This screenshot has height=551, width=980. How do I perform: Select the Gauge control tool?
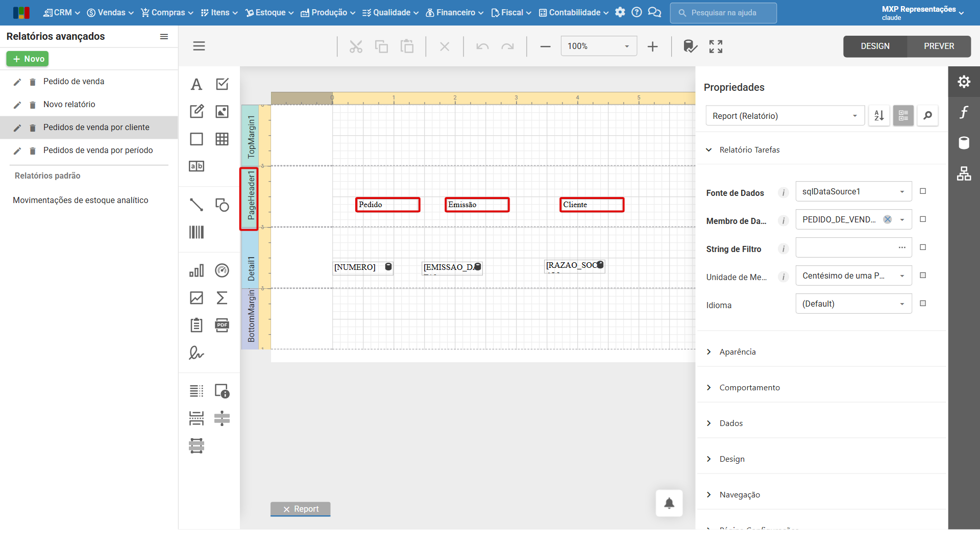(x=222, y=270)
